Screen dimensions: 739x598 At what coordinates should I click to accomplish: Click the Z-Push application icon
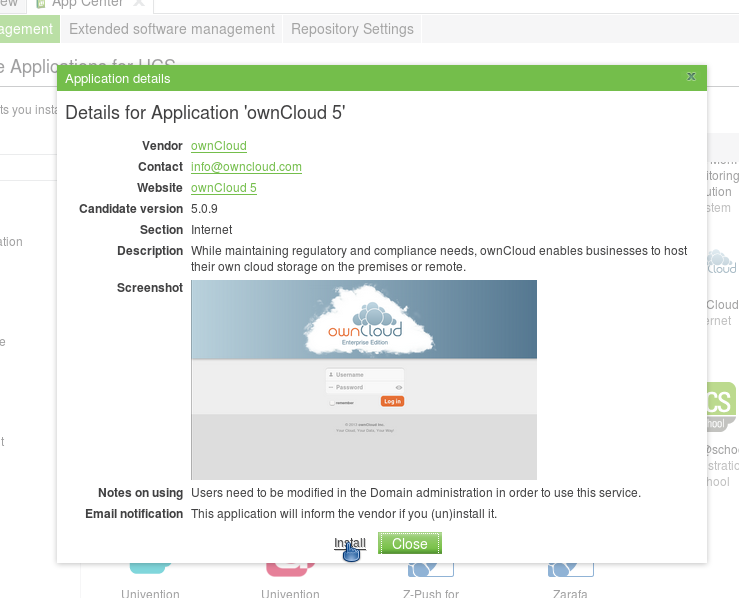(x=430, y=570)
